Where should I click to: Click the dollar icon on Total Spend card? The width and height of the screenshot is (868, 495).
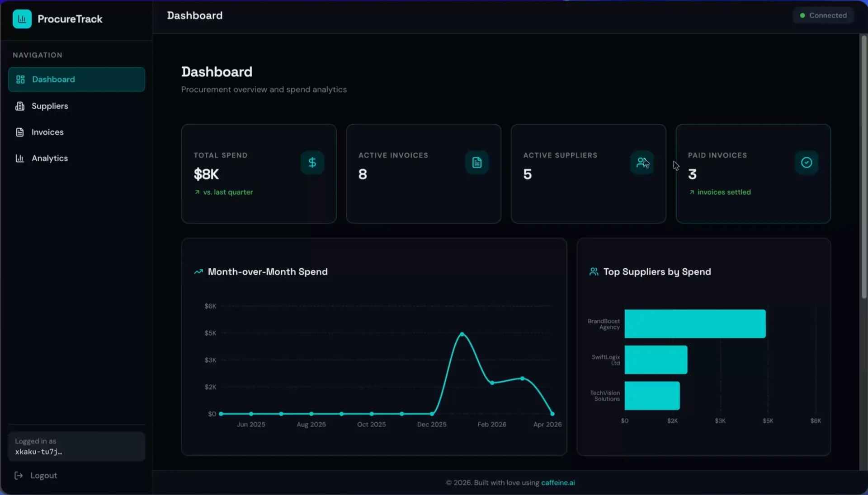[312, 163]
